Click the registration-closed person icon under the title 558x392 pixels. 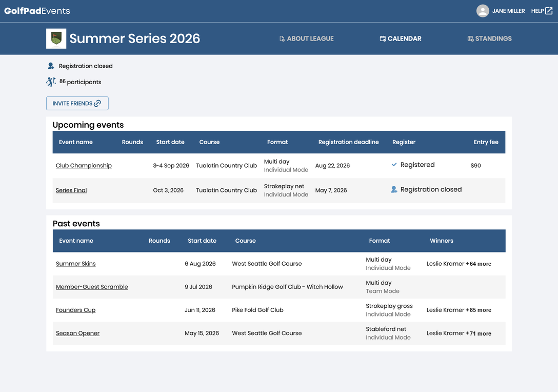pyautogui.click(x=51, y=66)
